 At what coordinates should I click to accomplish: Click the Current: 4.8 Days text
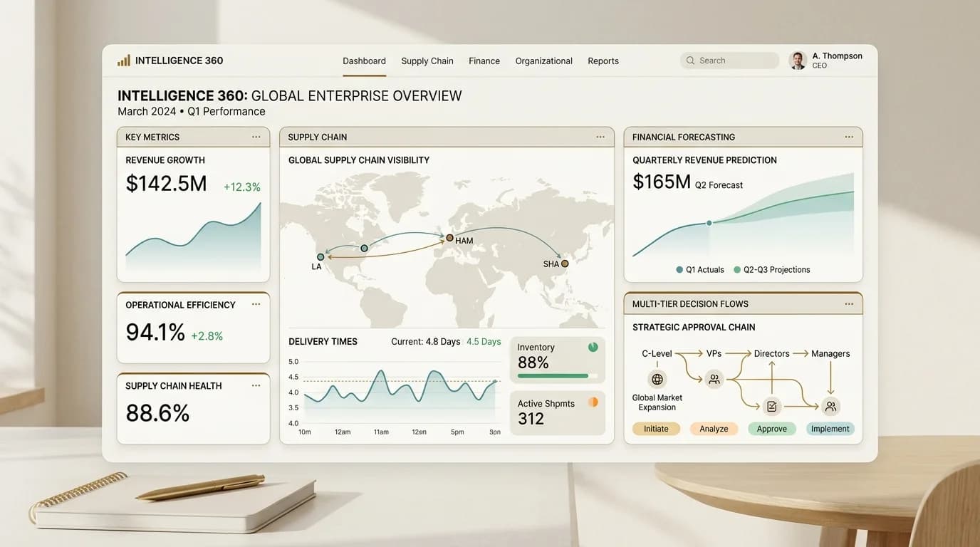[426, 342]
